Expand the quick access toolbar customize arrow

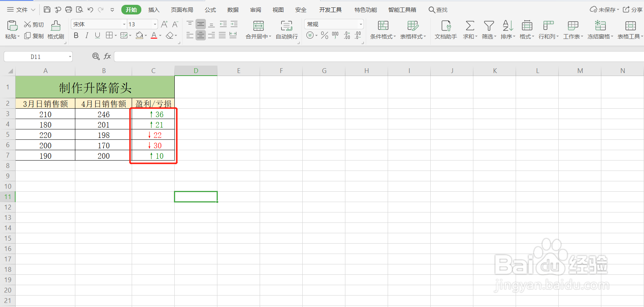112,10
